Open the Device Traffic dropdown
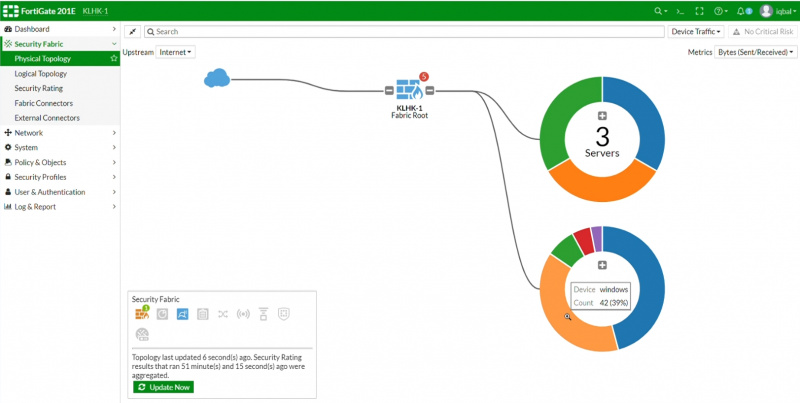 696,32
